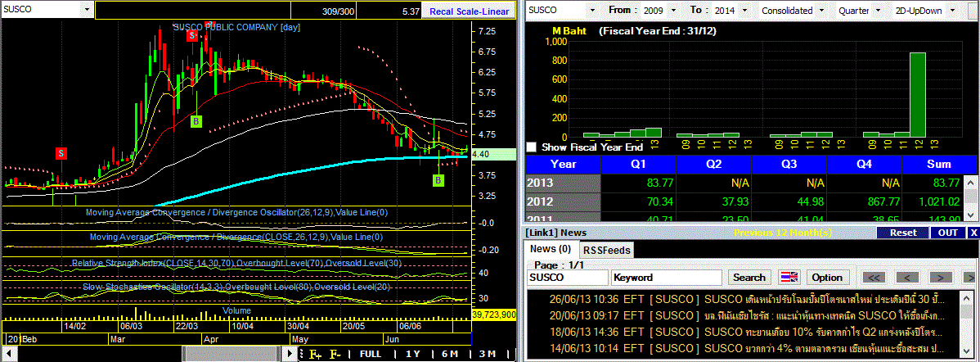Click the Search button in News
Image resolution: width=980 pixels, height=362 pixels.
click(748, 277)
